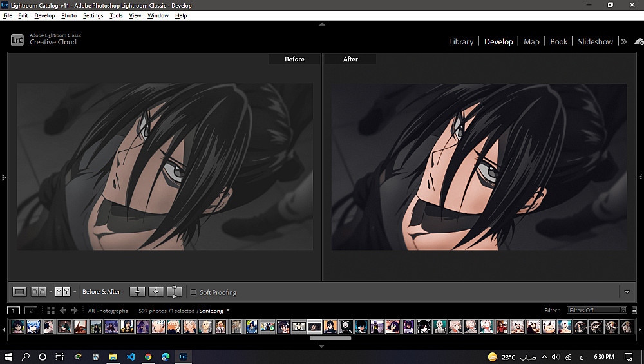Switch to Loupe view mode
This screenshot has width=644, height=364.
[x=19, y=292]
